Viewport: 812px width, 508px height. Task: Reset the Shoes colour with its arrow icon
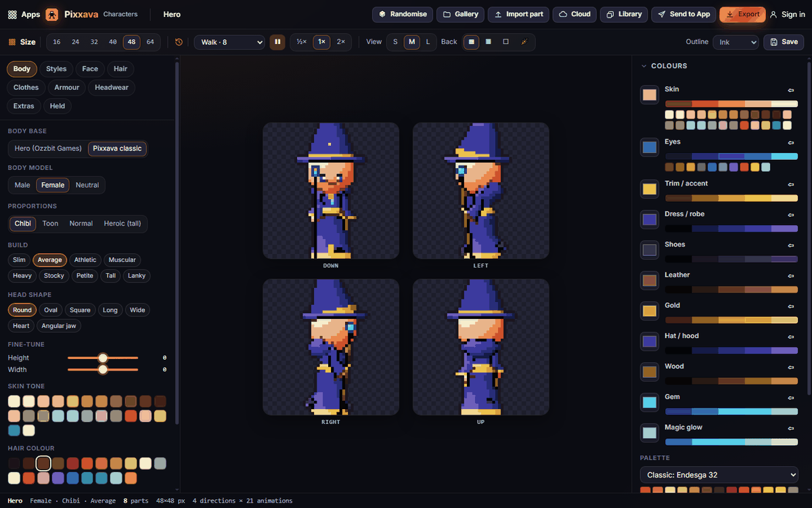click(x=790, y=245)
